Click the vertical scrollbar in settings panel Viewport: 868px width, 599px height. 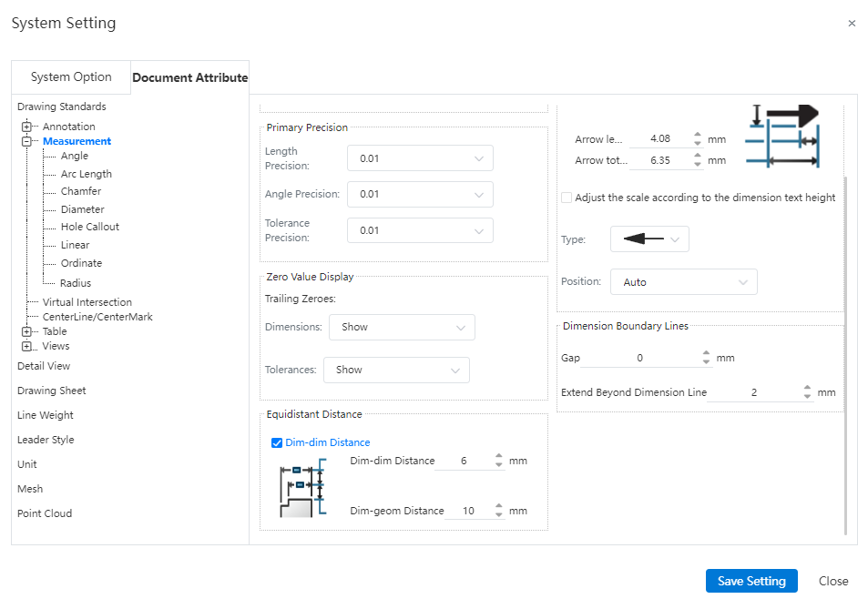tap(846, 355)
